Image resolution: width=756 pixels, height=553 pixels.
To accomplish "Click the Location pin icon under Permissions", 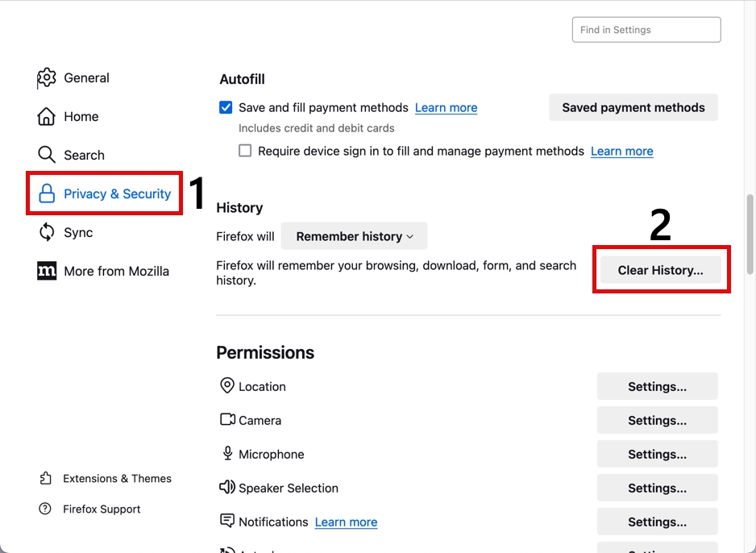I will [x=226, y=386].
